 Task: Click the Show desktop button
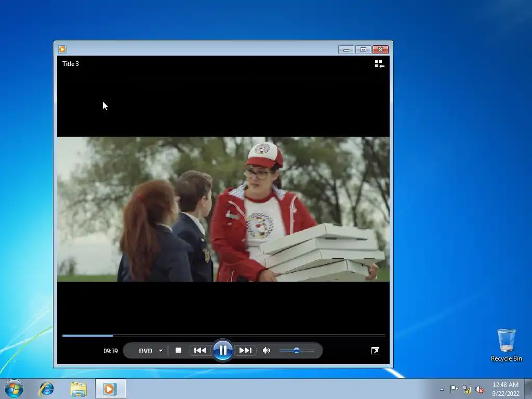point(528,389)
